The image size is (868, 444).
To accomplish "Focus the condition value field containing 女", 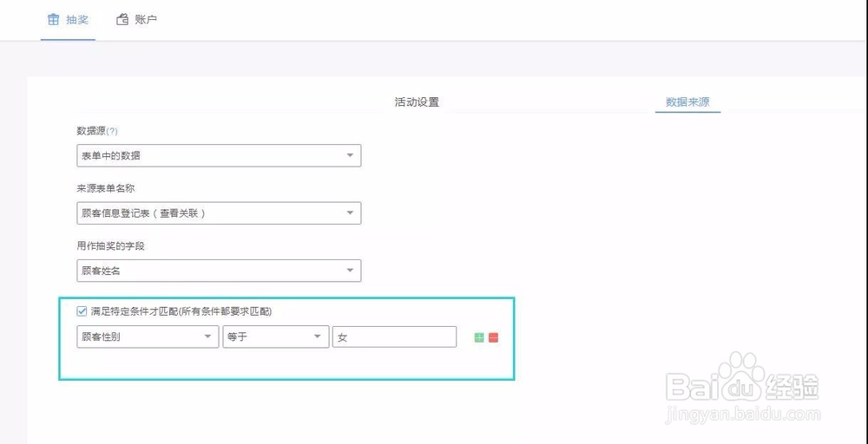I will coord(394,337).
